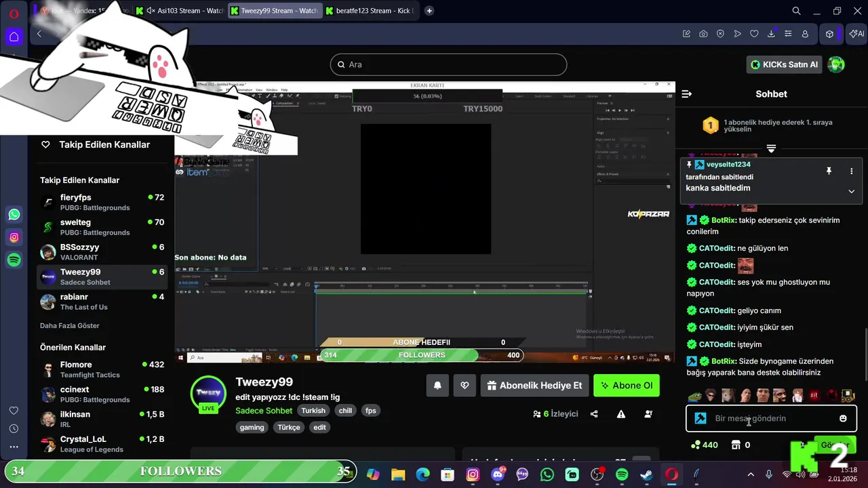
Task: Open history clock icon in Opera sidebar
Action: point(14,429)
